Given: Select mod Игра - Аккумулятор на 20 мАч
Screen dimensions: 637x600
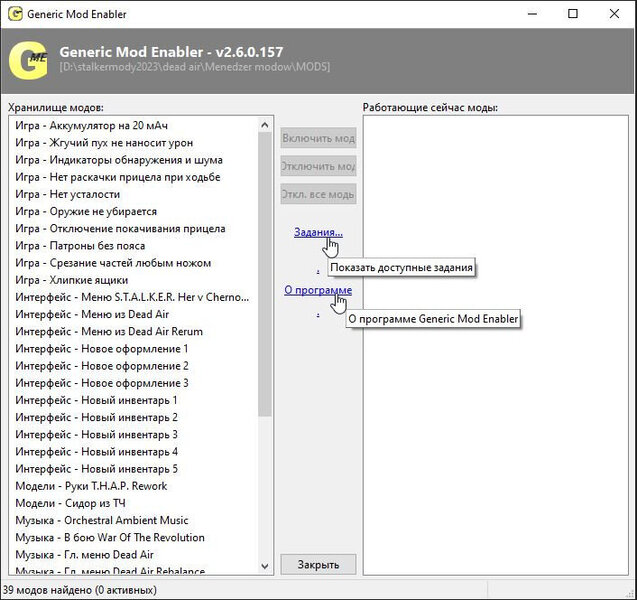Looking at the screenshot, I should point(91,126).
